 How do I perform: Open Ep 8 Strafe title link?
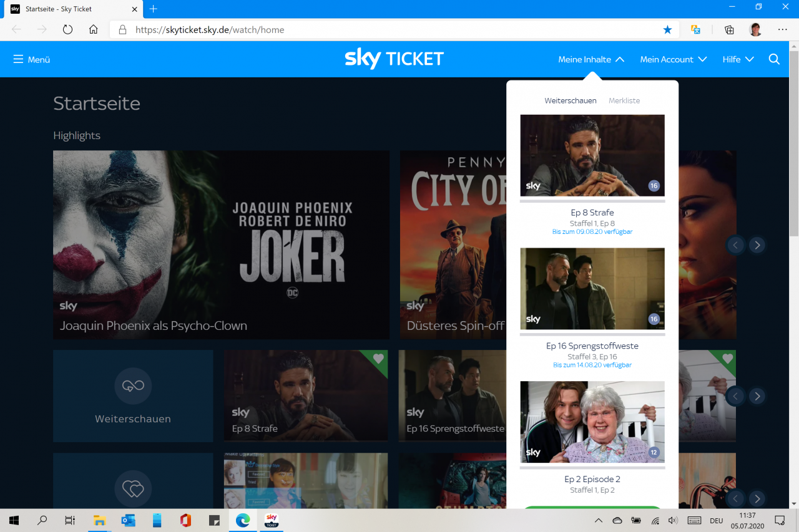(x=592, y=213)
